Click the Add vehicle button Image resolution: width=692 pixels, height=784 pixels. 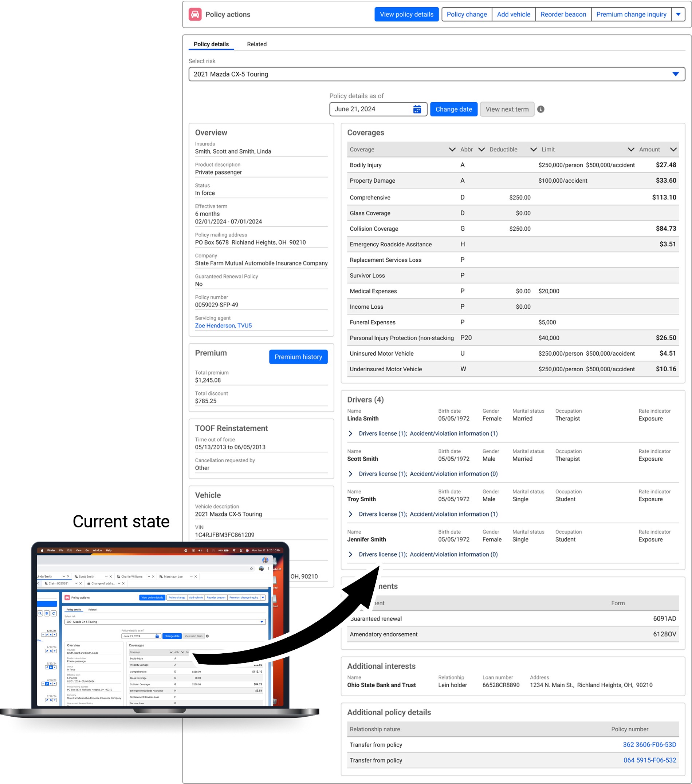click(x=513, y=15)
